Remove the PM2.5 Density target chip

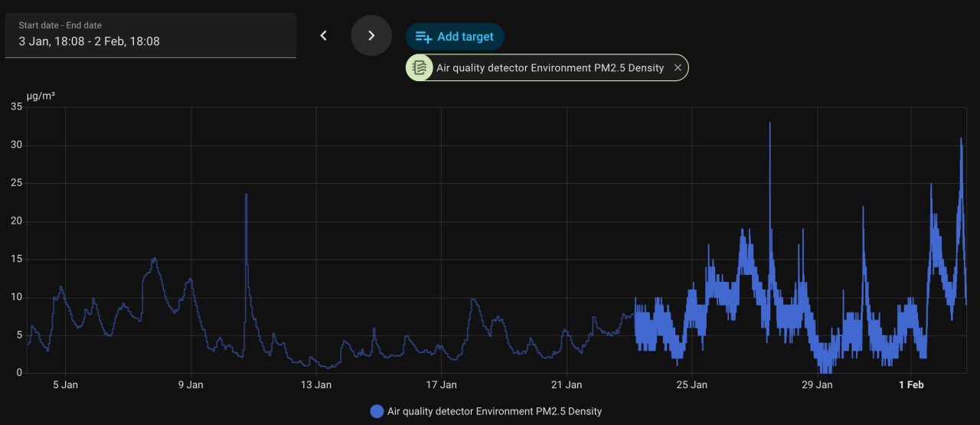[x=678, y=67]
